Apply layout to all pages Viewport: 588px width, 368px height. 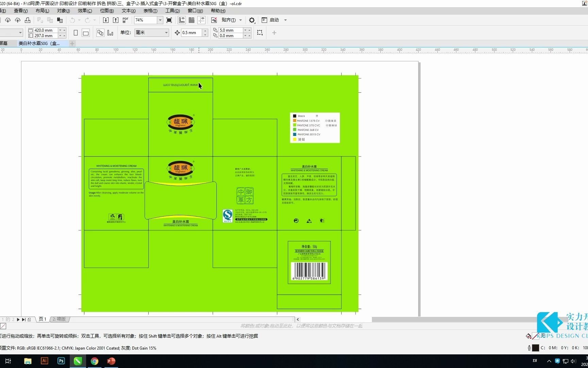click(x=100, y=33)
